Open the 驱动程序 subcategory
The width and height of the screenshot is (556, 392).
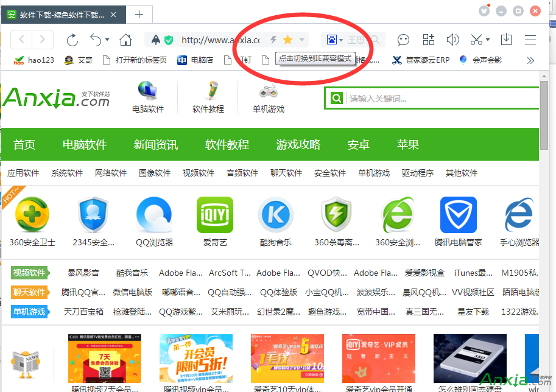(418, 173)
